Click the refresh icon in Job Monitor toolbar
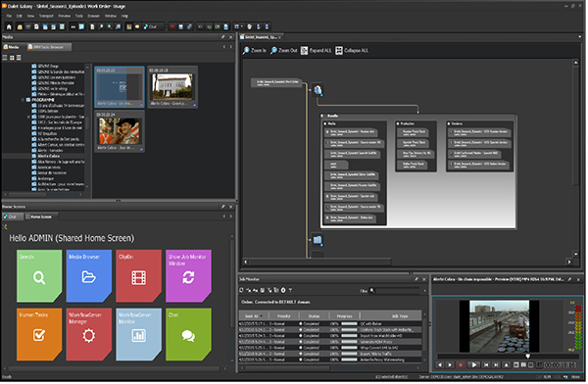 [241, 290]
